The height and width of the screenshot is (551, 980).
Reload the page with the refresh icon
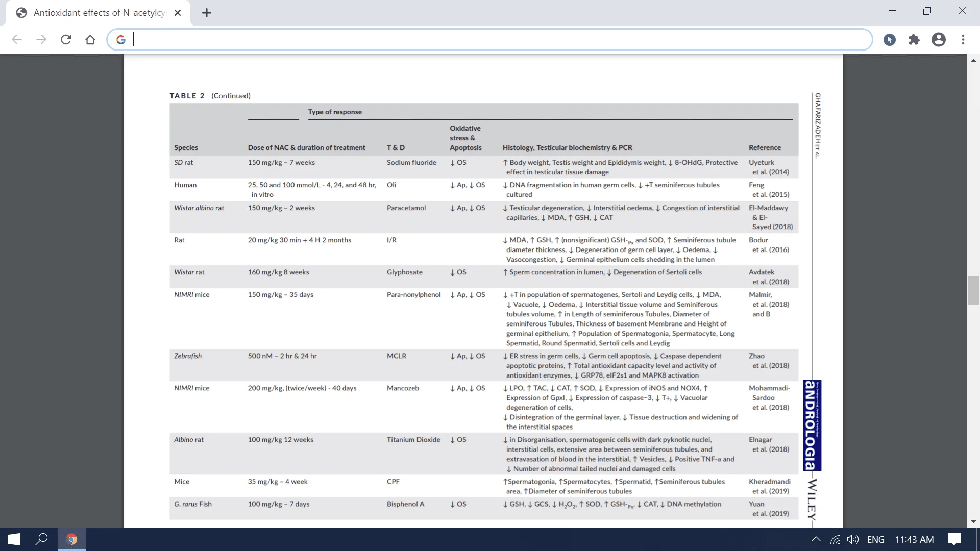(66, 40)
